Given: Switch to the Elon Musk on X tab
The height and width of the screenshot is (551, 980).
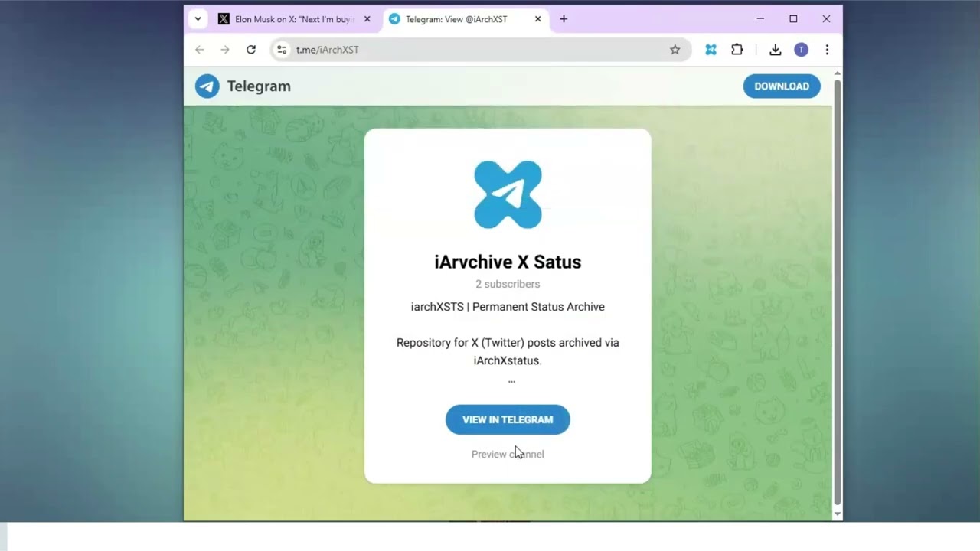Looking at the screenshot, I should (295, 19).
